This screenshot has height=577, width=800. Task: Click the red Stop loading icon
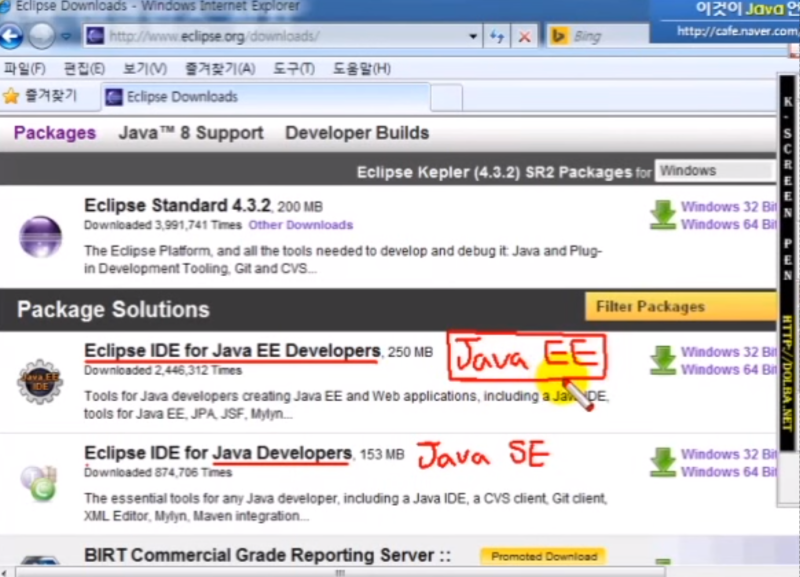(524, 36)
